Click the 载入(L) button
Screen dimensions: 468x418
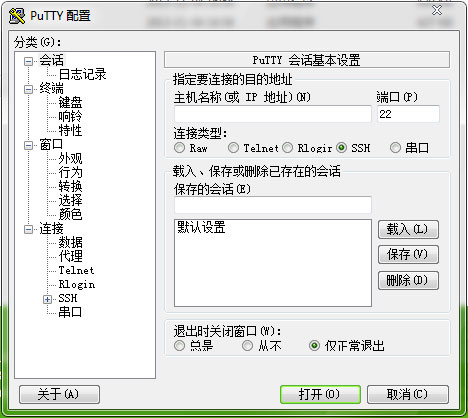[408, 230]
